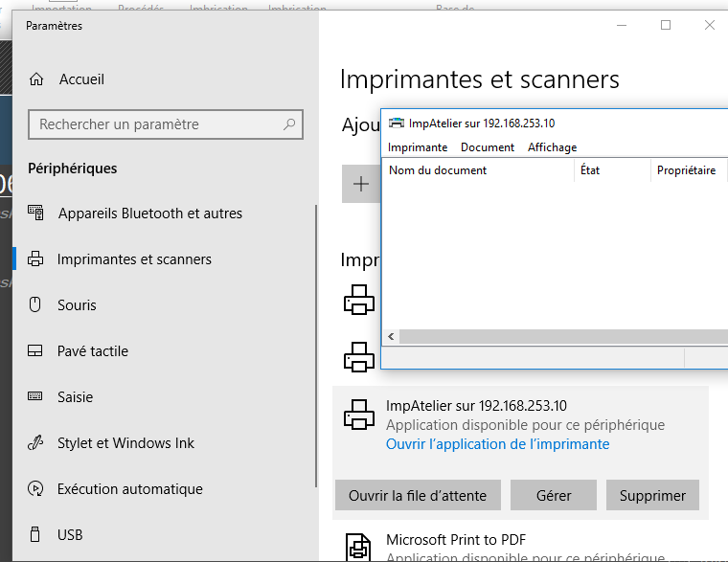Click the Exécution automatique autoplay icon

coord(36,488)
